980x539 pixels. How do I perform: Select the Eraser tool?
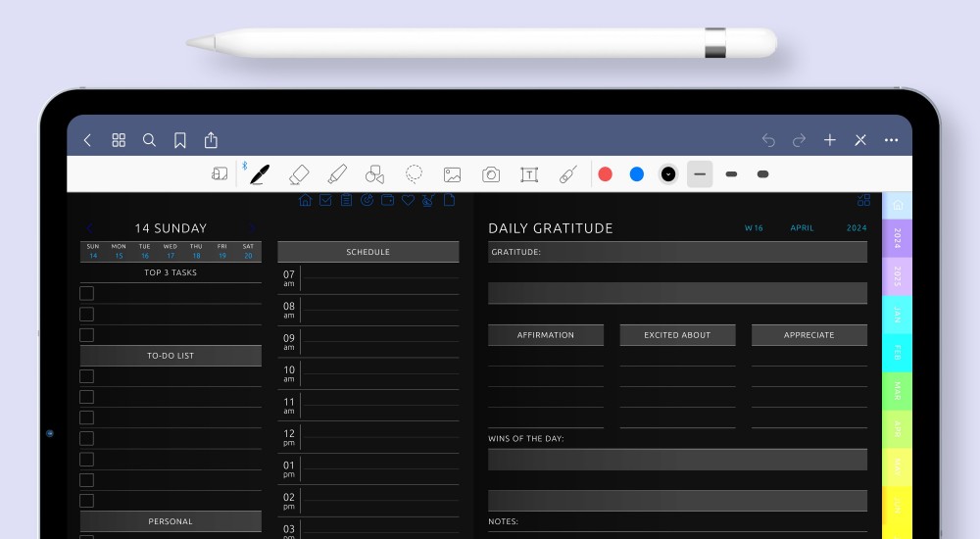click(x=299, y=174)
